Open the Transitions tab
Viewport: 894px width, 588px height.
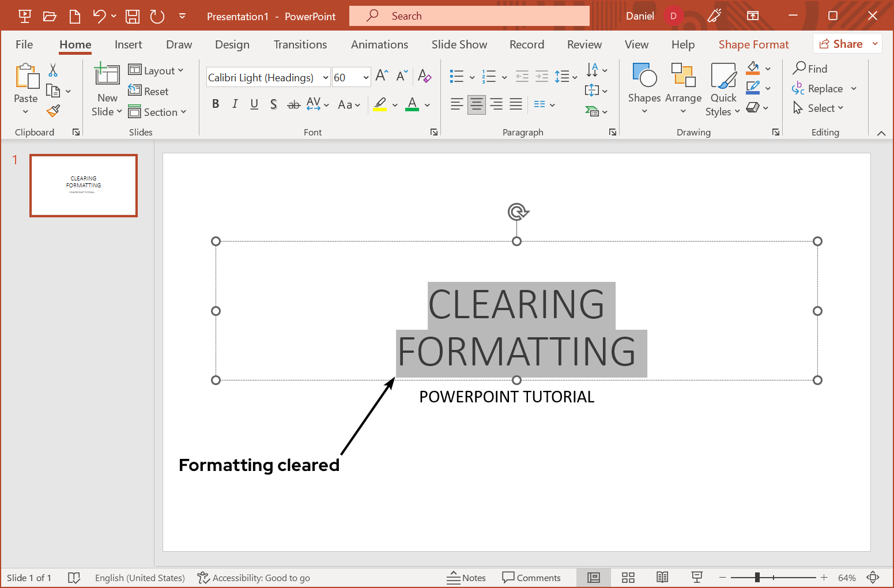click(x=300, y=44)
